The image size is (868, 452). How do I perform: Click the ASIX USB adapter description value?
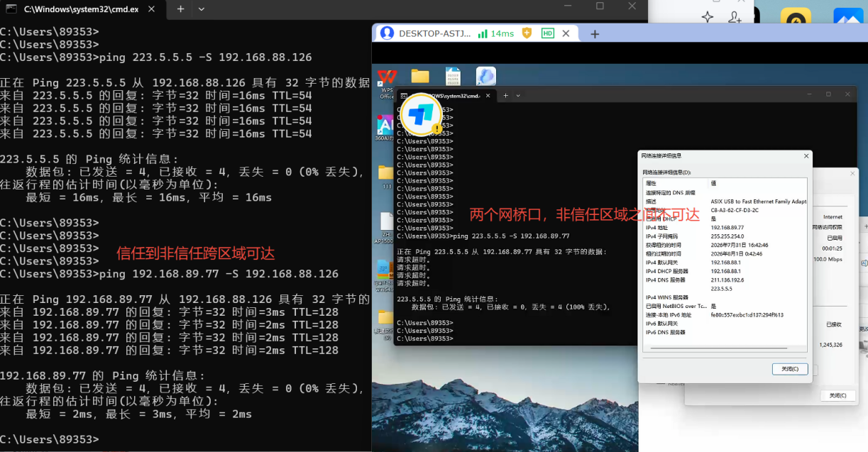click(758, 202)
